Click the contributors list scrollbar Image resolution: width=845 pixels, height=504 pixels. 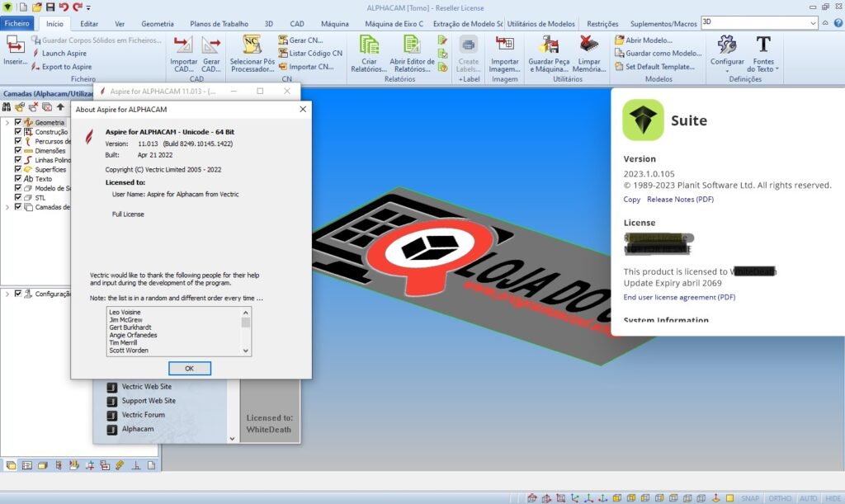coord(246,330)
